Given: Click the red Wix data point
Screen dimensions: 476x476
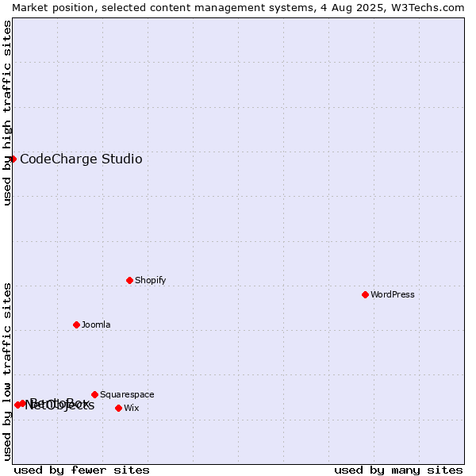Looking at the screenshot, I should point(119,408).
